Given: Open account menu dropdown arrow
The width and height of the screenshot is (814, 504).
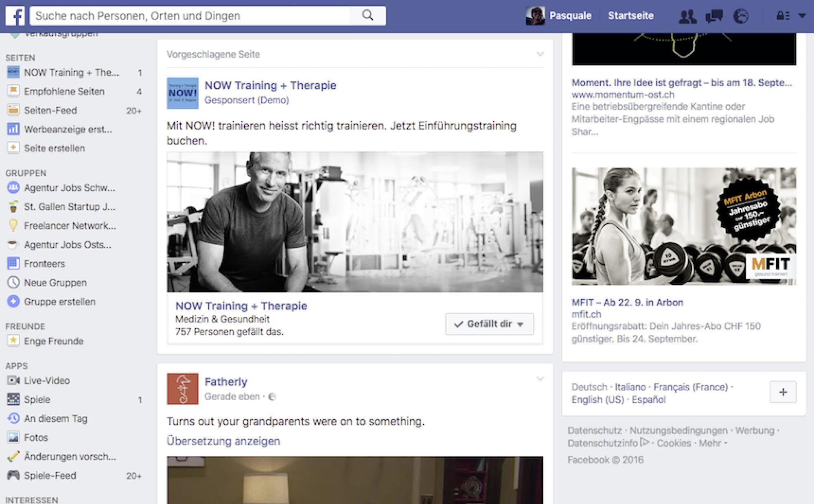Looking at the screenshot, I should click(x=802, y=16).
